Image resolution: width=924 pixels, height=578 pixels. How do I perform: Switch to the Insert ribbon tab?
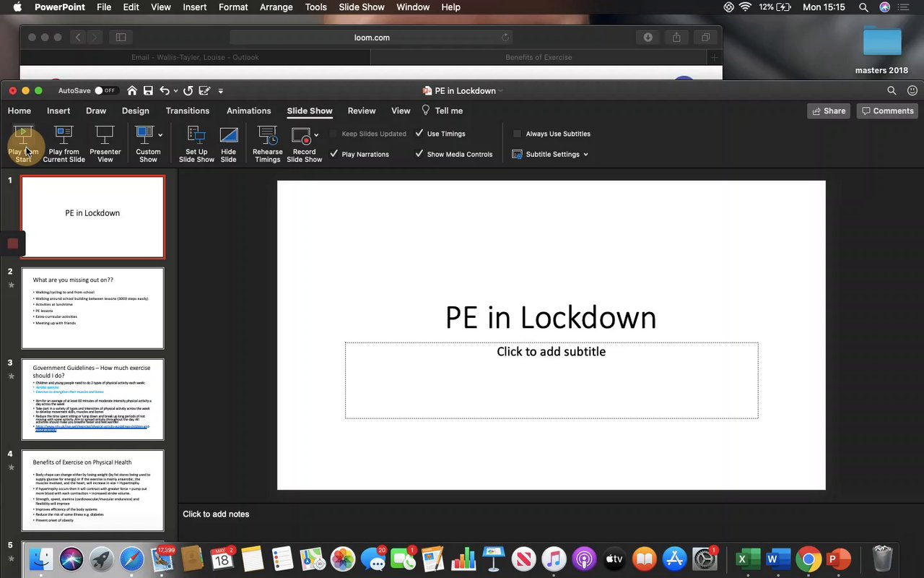[x=58, y=111]
